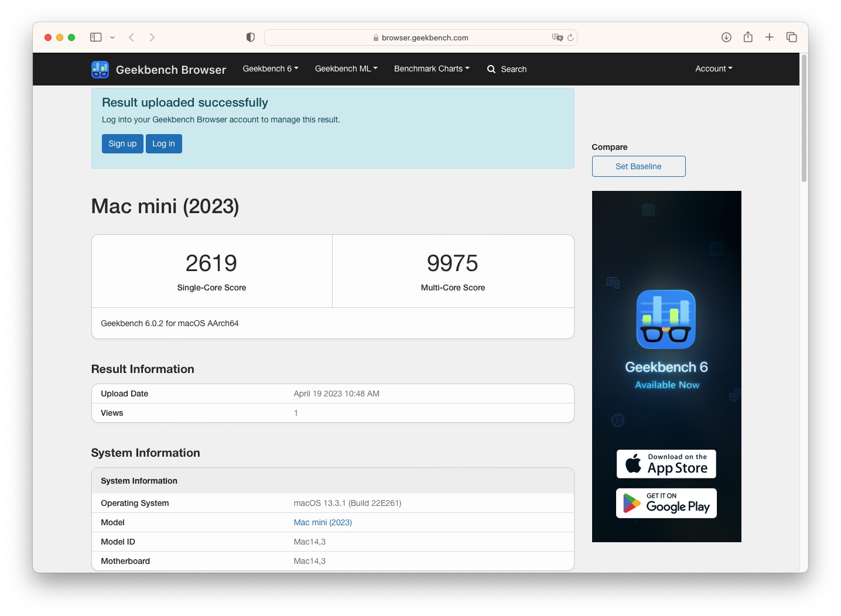Open the Account menu
The width and height of the screenshot is (841, 616).
(714, 69)
